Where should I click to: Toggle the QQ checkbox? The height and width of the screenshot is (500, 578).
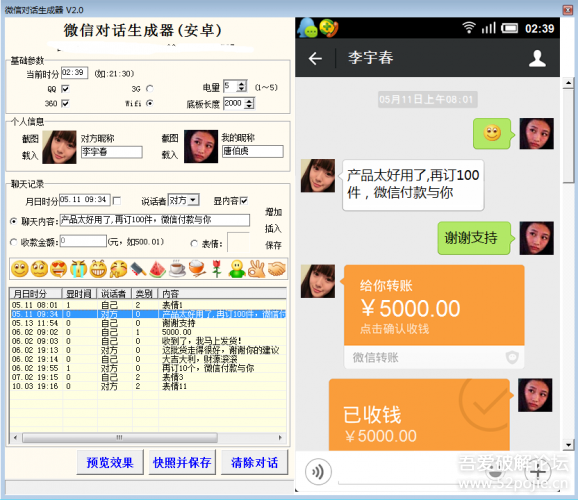pyautogui.click(x=65, y=89)
